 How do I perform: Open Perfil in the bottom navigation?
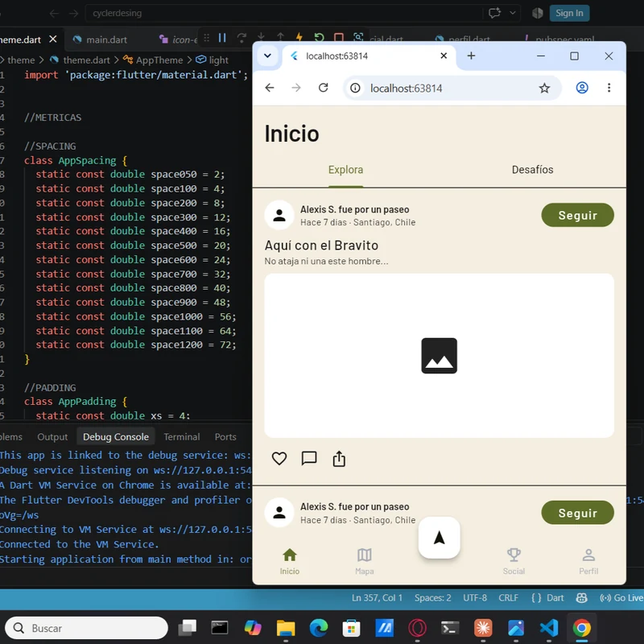pos(588,561)
